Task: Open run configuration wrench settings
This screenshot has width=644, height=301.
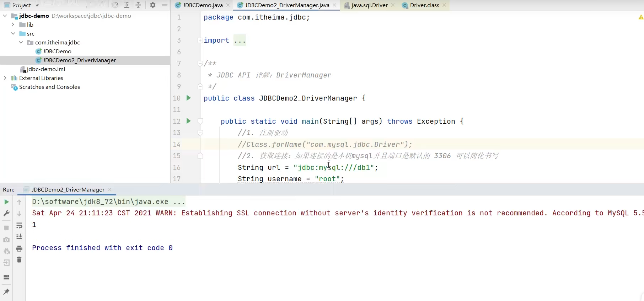Action: (6, 213)
